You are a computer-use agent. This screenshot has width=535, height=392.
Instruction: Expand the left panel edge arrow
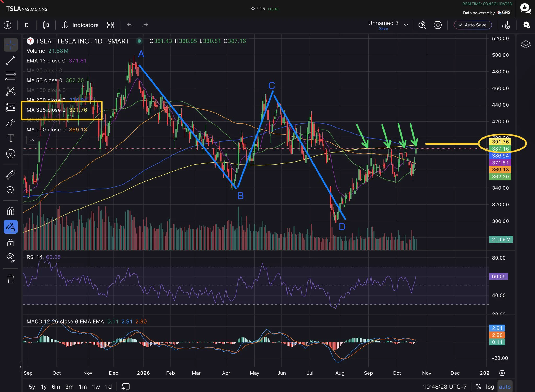(21, 367)
